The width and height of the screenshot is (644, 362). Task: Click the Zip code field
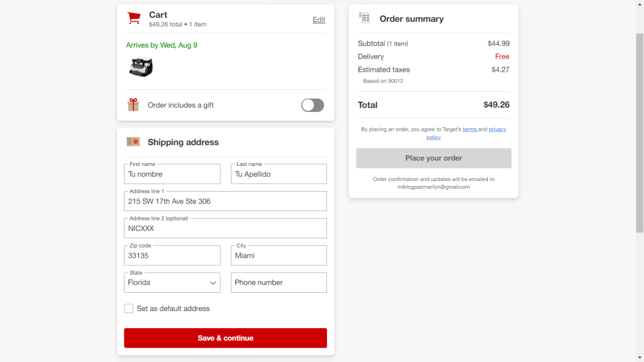tap(172, 255)
